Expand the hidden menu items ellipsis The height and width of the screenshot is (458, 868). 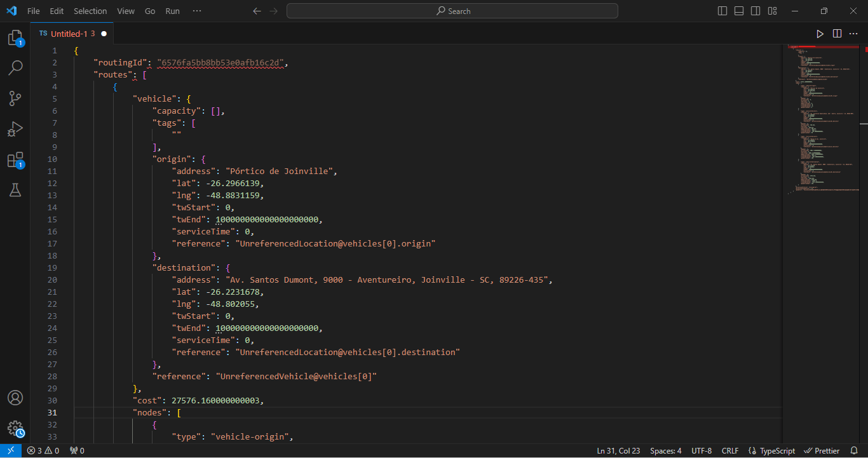point(197,11)
